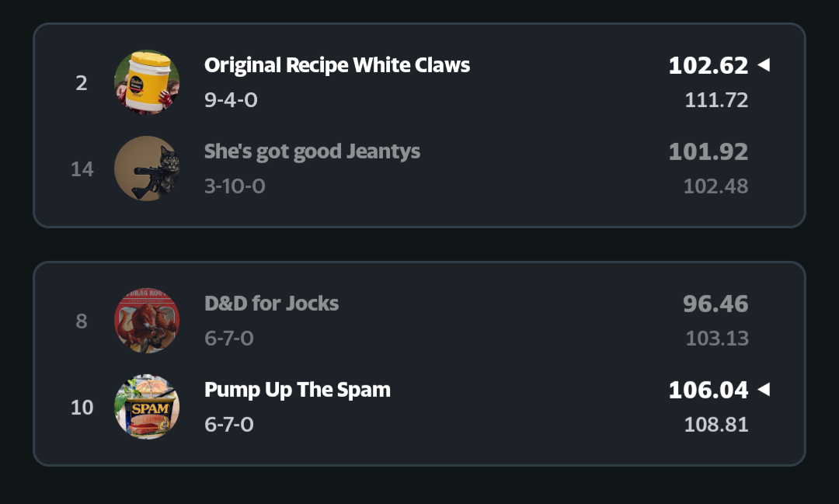Click the D&D for Jocks team avatar
The height and width of the screenshot is (504, 839).
click(x=147, y=321)
